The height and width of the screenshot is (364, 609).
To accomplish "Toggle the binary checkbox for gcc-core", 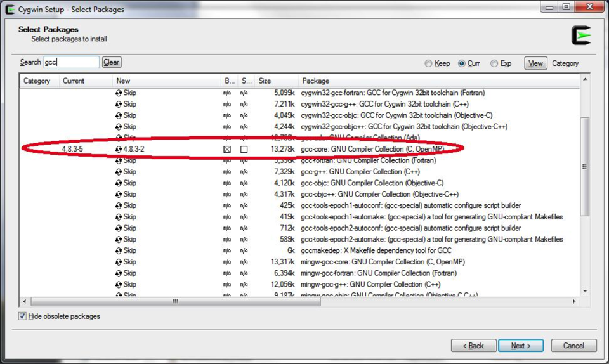I will pyautogui.click(x=227, y=150).
